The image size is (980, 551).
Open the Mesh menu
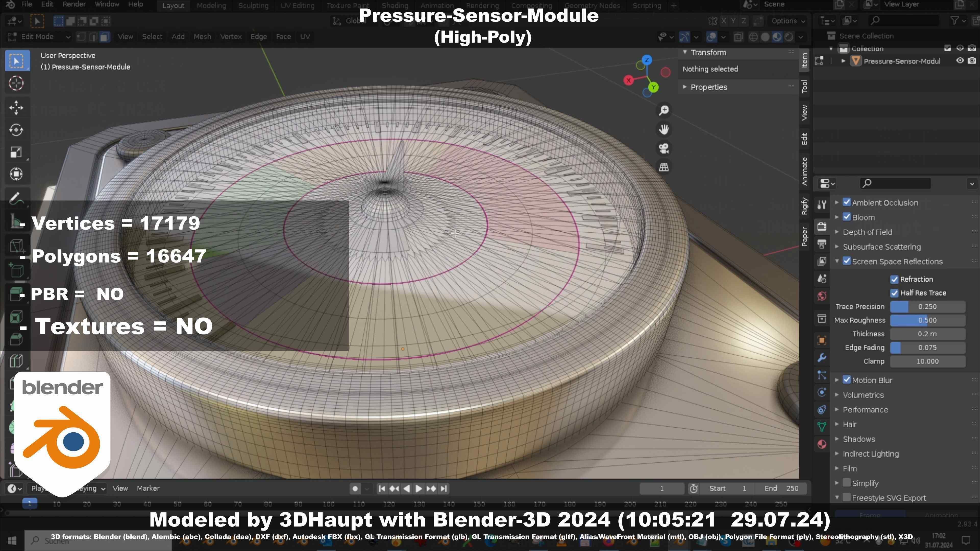click(202, 36)
